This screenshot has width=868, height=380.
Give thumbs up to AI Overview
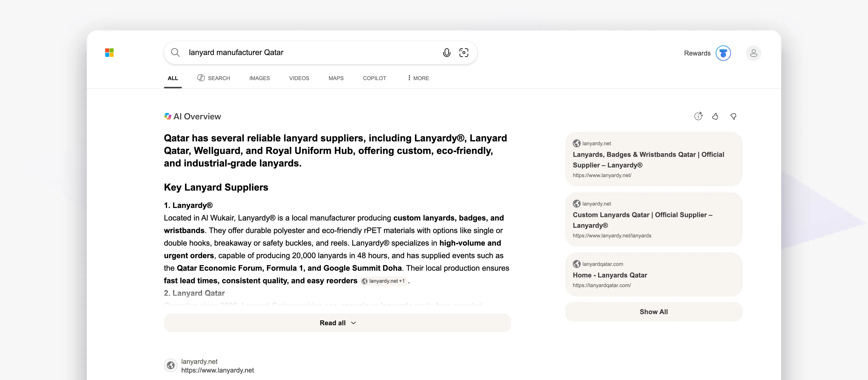click(715, 116)
